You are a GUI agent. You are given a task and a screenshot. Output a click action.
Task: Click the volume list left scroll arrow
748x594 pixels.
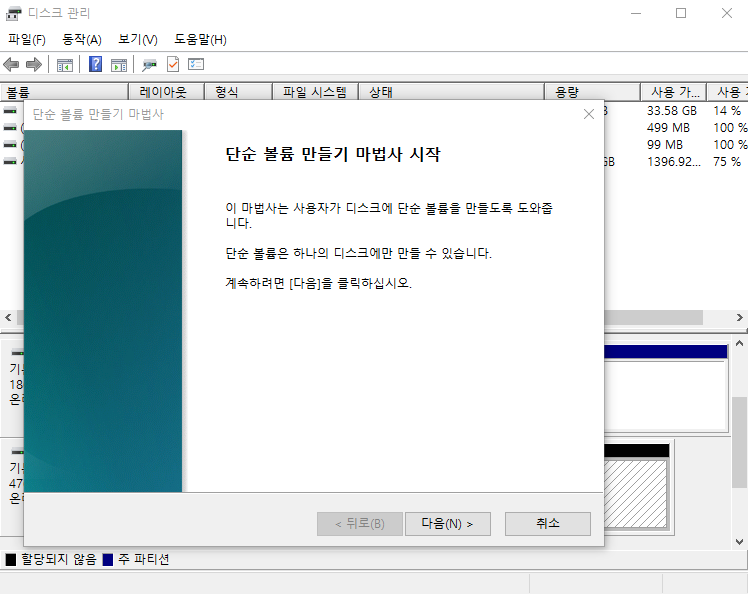tap(8, 317)
